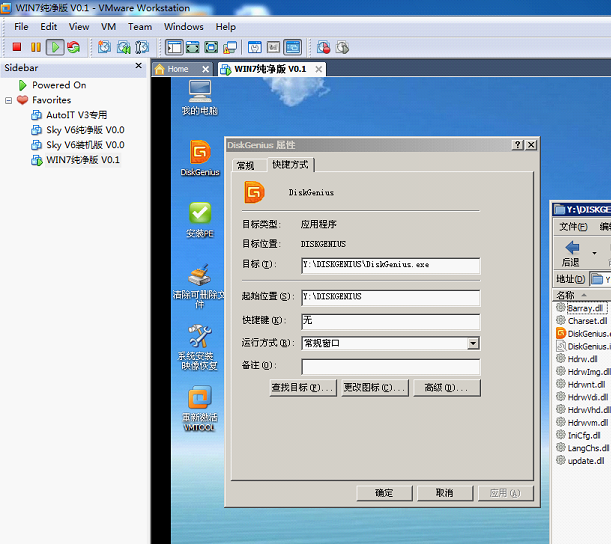Switch to the Home tab

pos(178,69)
